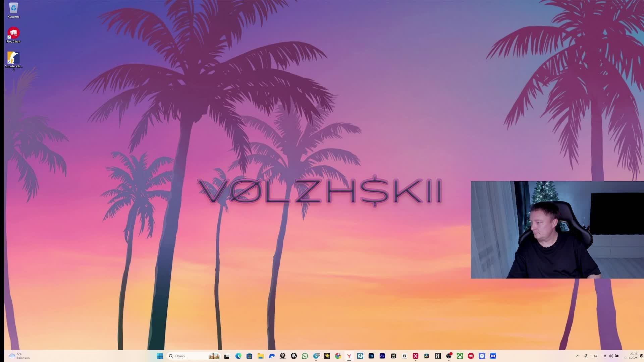Screen dimensions: 644x362
Task: Switch to Yandex Browser in the taskbar
Action: coord(349,356)
